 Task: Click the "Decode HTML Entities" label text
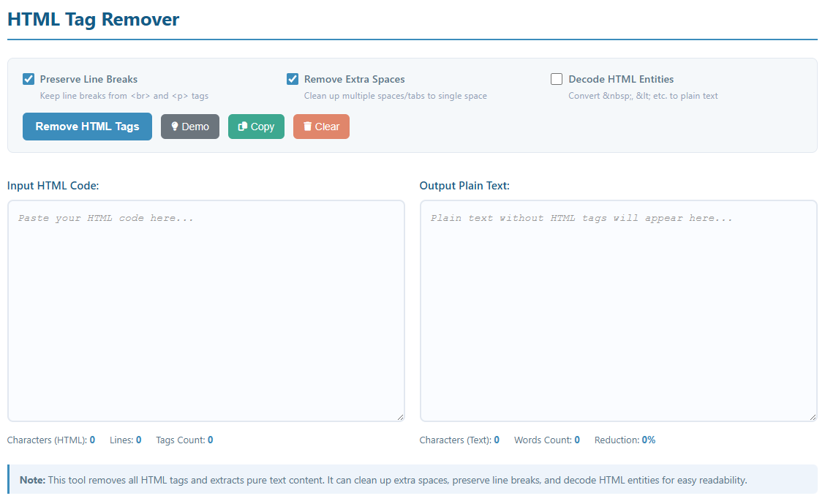[621, 79]
